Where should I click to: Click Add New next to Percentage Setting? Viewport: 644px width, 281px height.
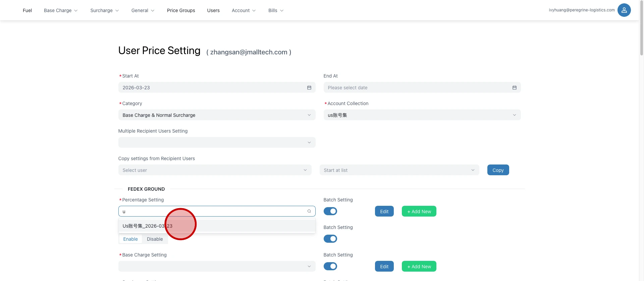click(419, 212)
